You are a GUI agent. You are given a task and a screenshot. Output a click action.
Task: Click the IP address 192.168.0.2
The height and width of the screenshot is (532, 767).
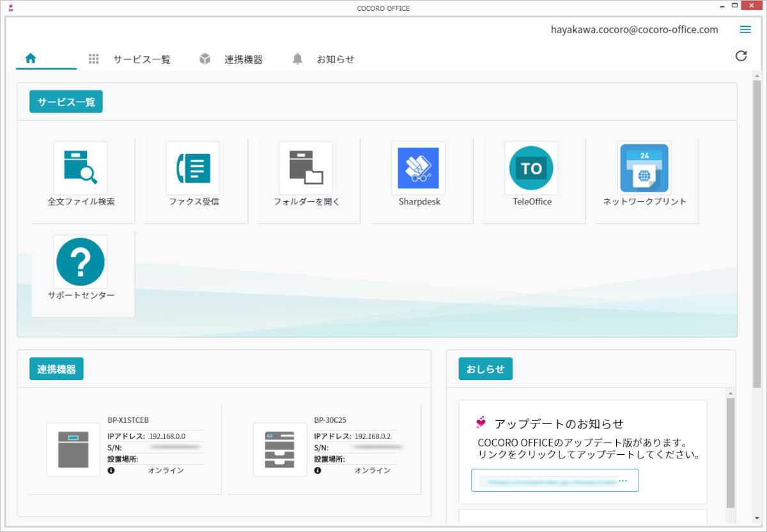(374, 436)
